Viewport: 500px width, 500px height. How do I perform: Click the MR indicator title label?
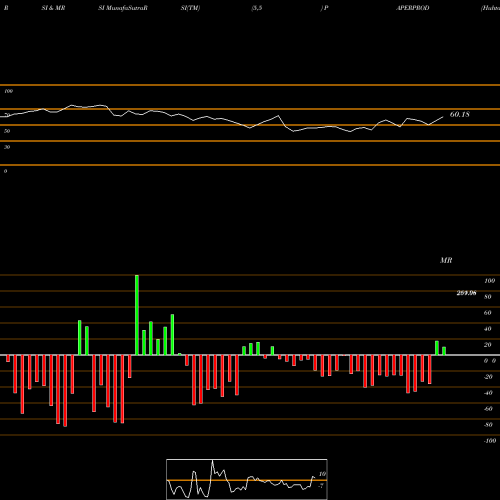pos(446,260)
